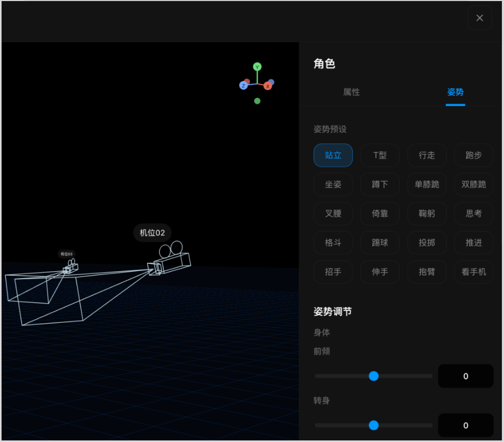The image size is (504, 442).
Task: Apply the 蹲下 pose preset
Action: coord(380,184)
